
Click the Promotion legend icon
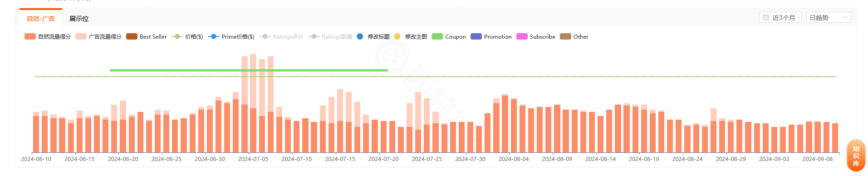pyautogui.click(x=476, y=36)
